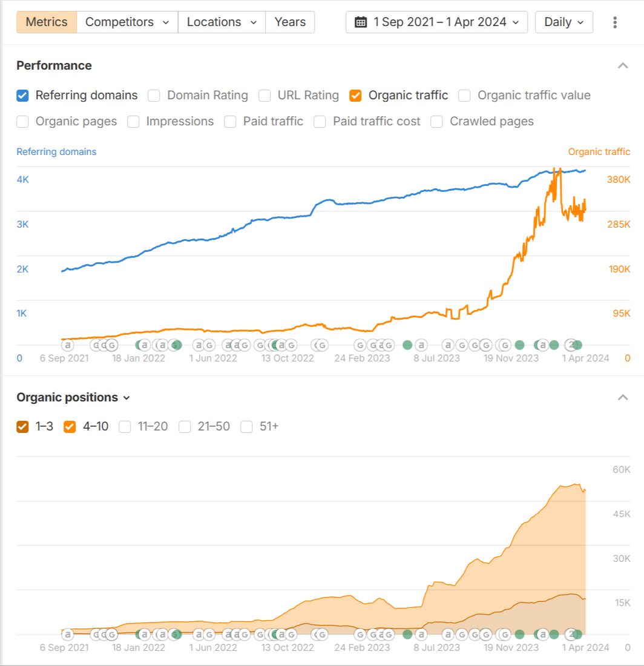Click the three-dot more options icon
Image resolution: width=644 pixels, height=666 pixels.
point(615,22)
